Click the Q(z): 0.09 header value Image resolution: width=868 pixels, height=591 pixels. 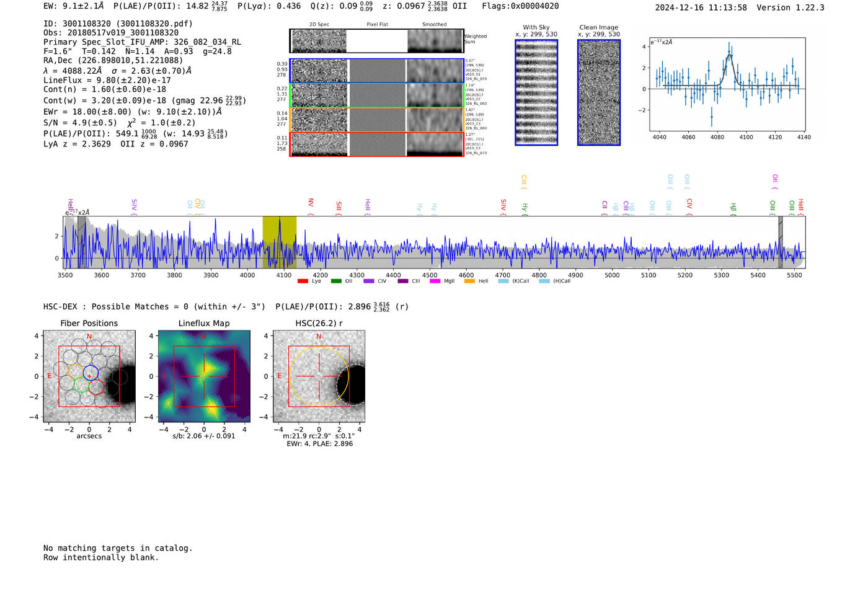[x=342, y=6]
